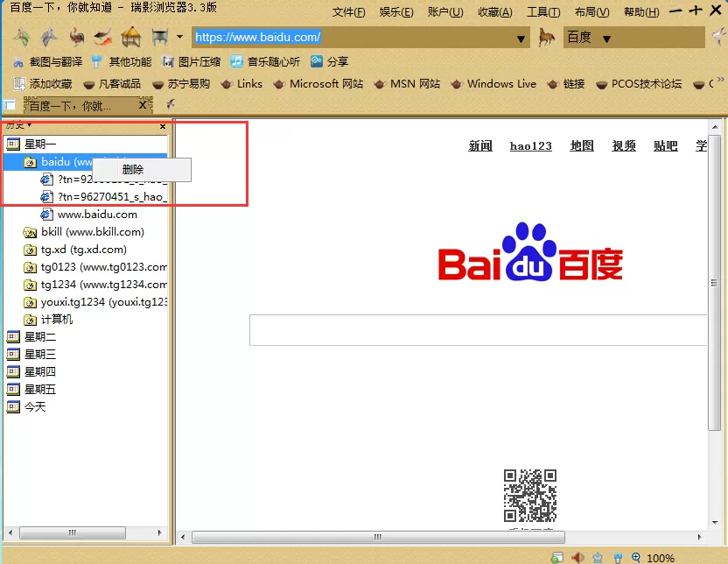Open 音乐随心听 music tool
This screenshot has width=728, height=564.
(x=265, y=62)
